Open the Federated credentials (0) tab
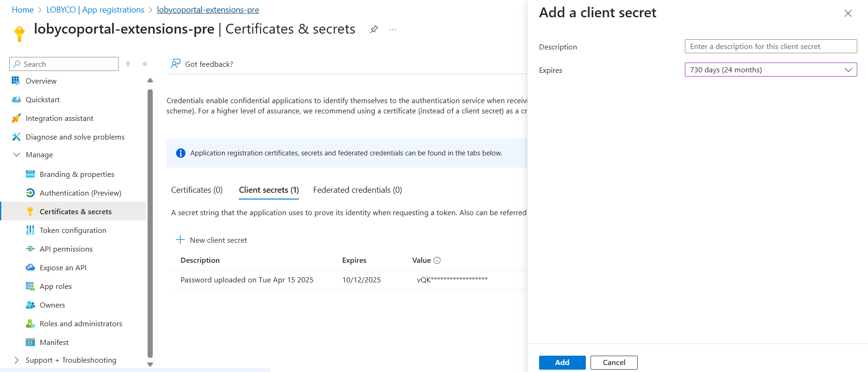Viewport: 868px width, 372px height. pyautogui.click(x=357, y=190)
